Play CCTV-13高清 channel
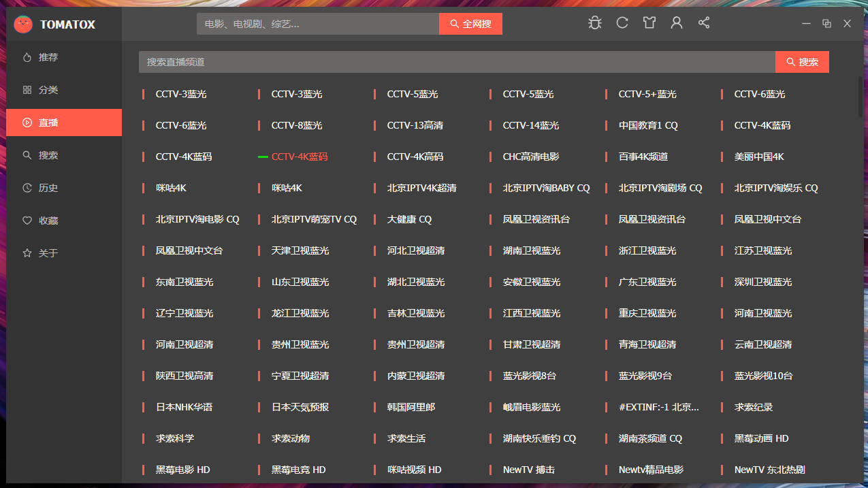868x488 pixels. pyautogui.click(x=415, y=125)
